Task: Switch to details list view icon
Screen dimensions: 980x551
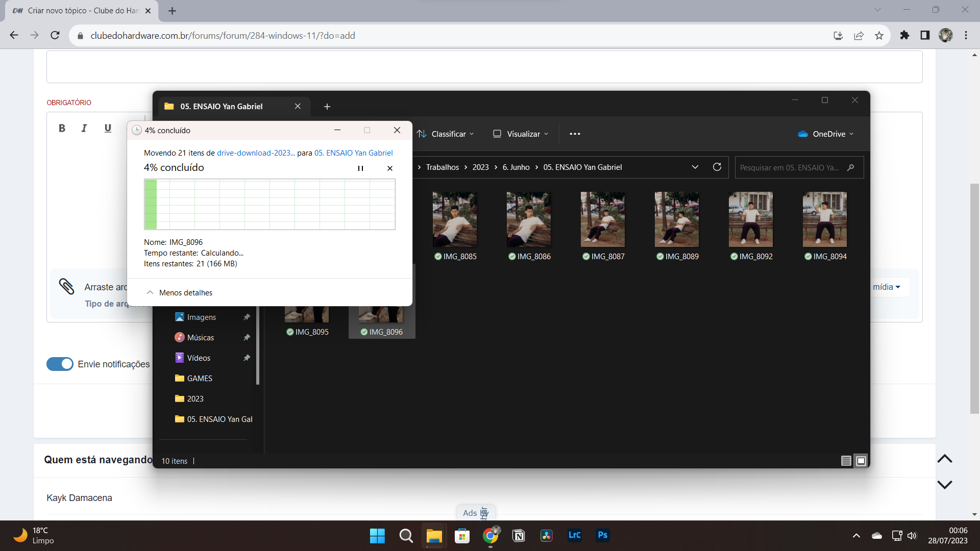Action: (846, 461)
